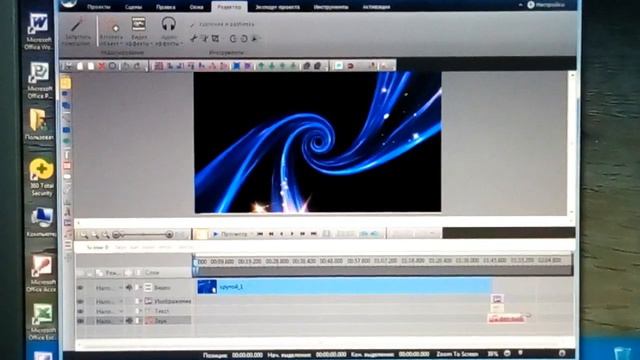640x360 pixels.
Task: Click the undo arrow in toolbar
Action: point(126,66)
